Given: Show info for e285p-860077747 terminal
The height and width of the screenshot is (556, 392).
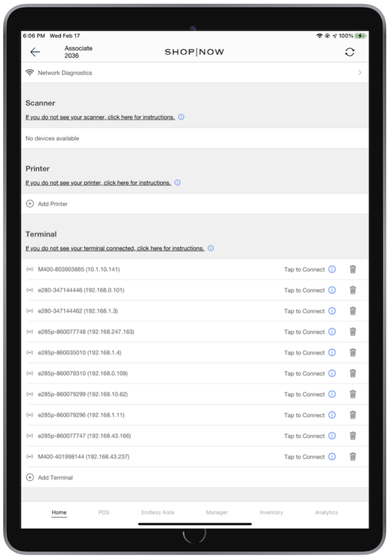Looking at the screenshot, I should point(332,436).
